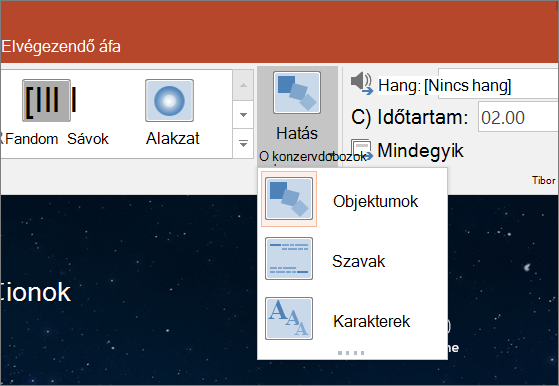Click the Mindegyik slides icon
559x386 pixels.
click(x=361, y=150)
